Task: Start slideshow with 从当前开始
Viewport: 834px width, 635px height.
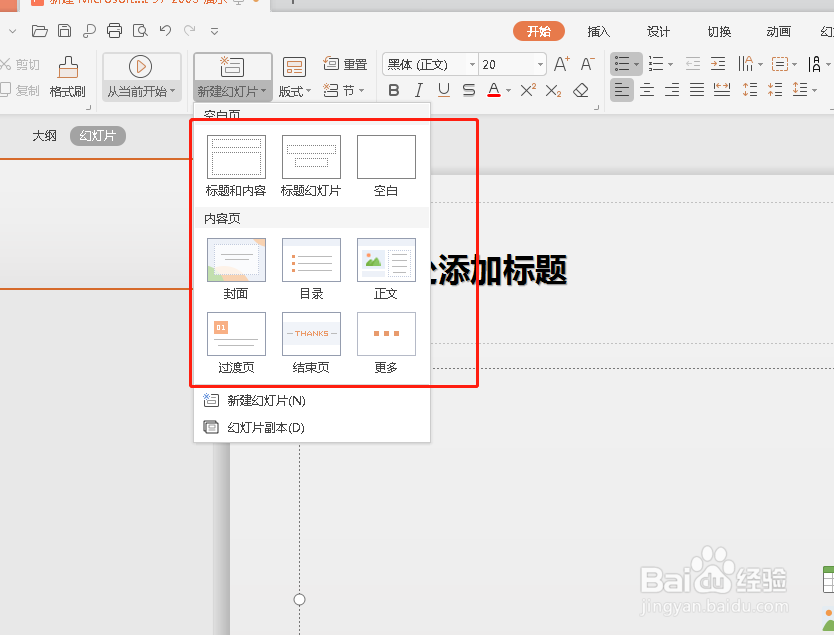Action: [141, 77]
